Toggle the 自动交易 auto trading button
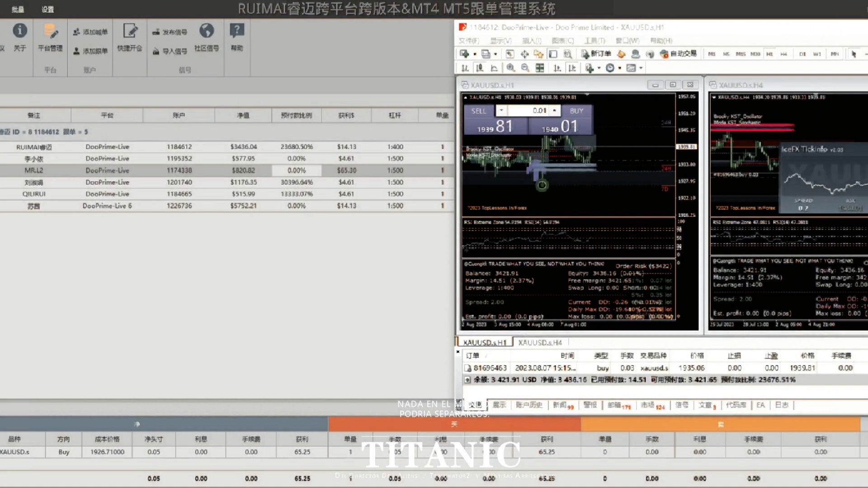The width and height of the screenshot is (868, 488). [678, 54]
